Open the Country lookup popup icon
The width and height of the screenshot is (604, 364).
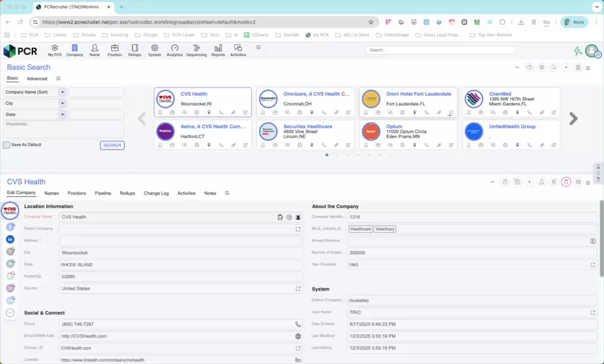298,289
